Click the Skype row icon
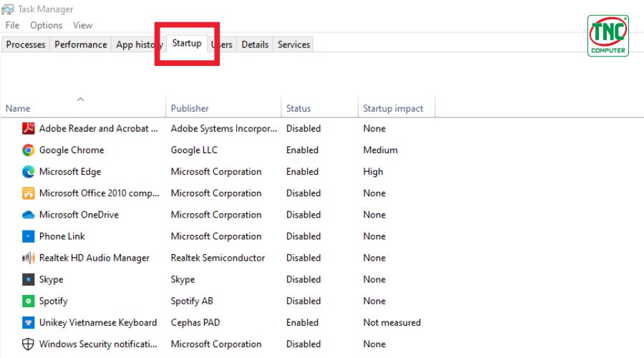The width and height of the screenshot is (644, 358). click(x=28, y=279)
